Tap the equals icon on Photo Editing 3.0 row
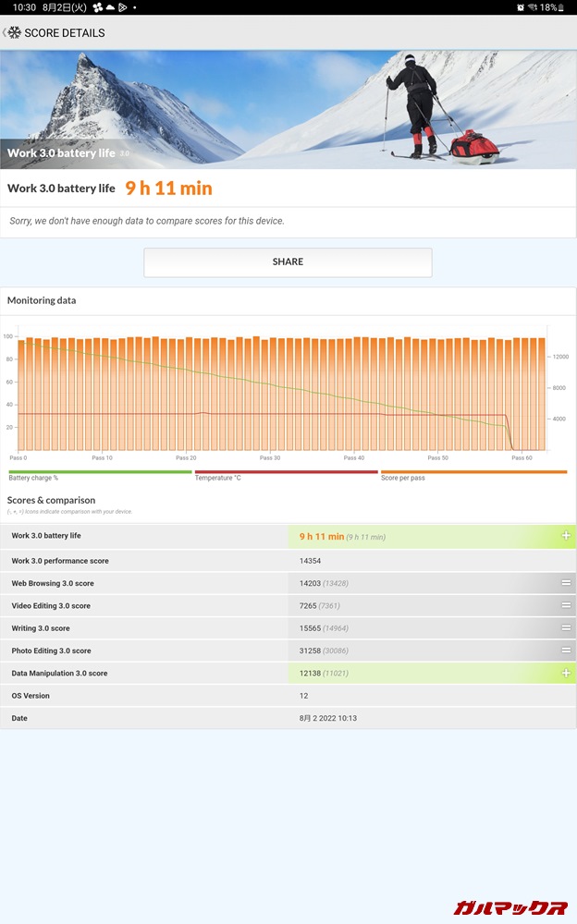 tap(565, 650)
